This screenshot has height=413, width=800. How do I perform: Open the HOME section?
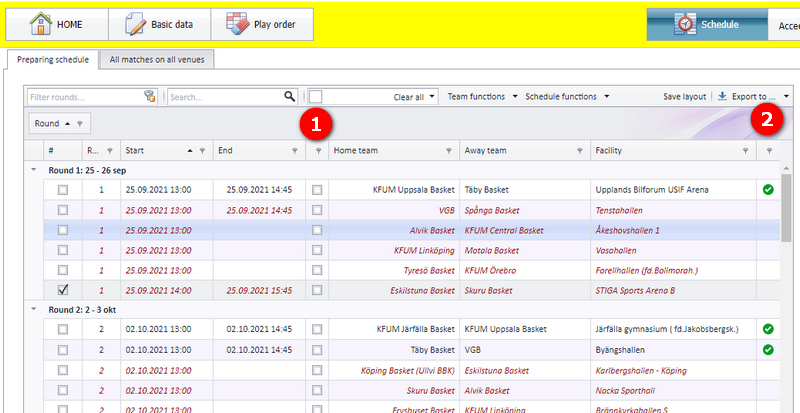(57, 25)
